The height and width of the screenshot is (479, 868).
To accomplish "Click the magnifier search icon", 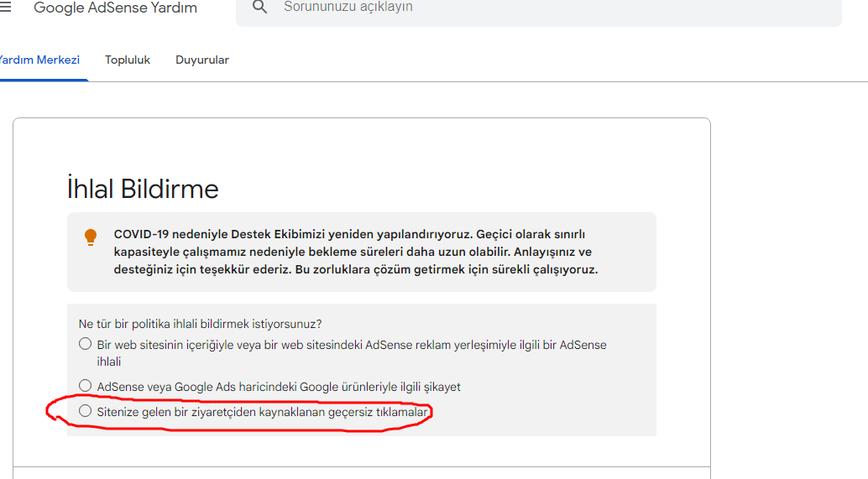I will coord(259,8).
